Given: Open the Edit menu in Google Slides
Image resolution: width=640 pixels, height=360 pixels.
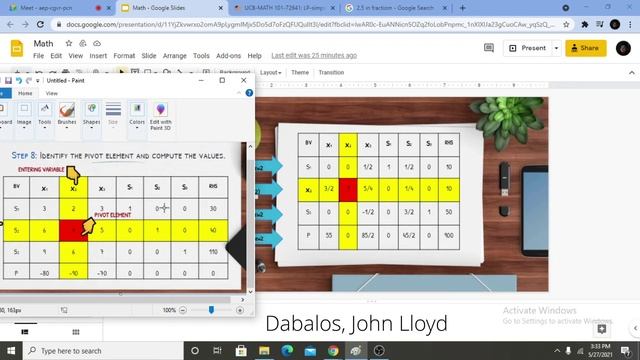Looking at the screenshot, I should coord(56,56).
